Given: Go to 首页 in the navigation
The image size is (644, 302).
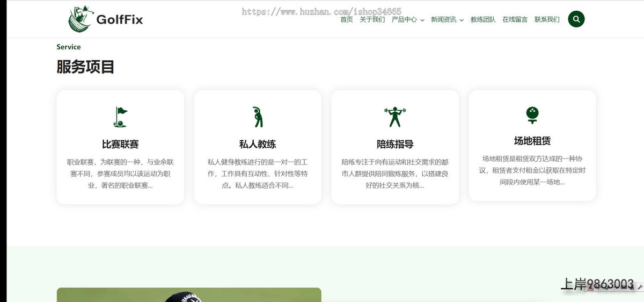Looking at the screenshot, I should (x=347, y=19).
